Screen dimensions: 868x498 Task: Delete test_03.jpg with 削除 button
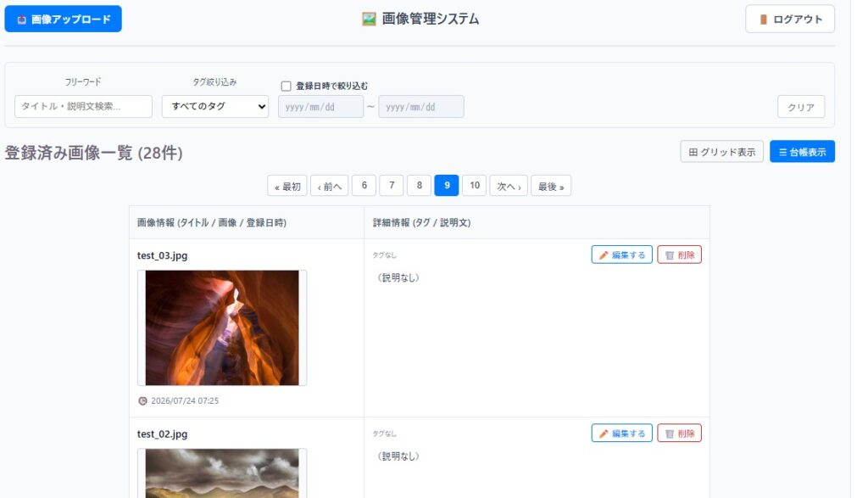679,255
